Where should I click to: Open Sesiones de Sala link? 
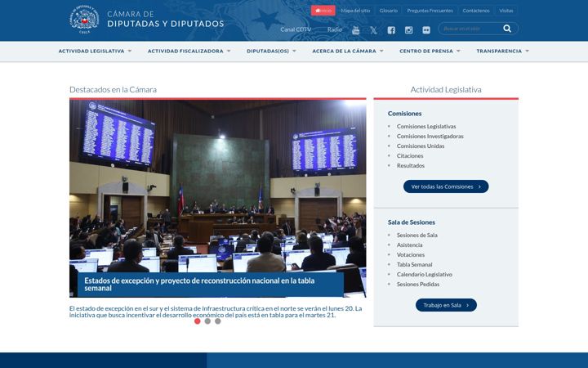pos(417,235)
